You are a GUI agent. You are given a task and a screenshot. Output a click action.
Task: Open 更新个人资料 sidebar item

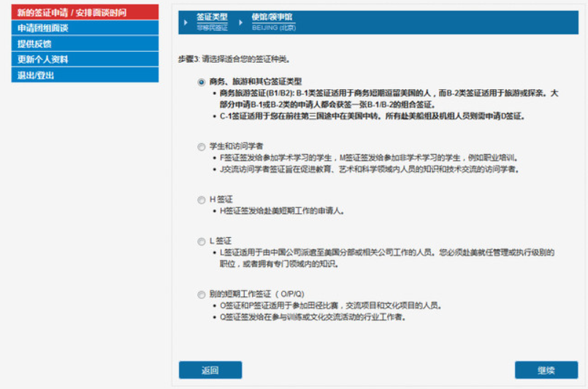click(85, 59)
